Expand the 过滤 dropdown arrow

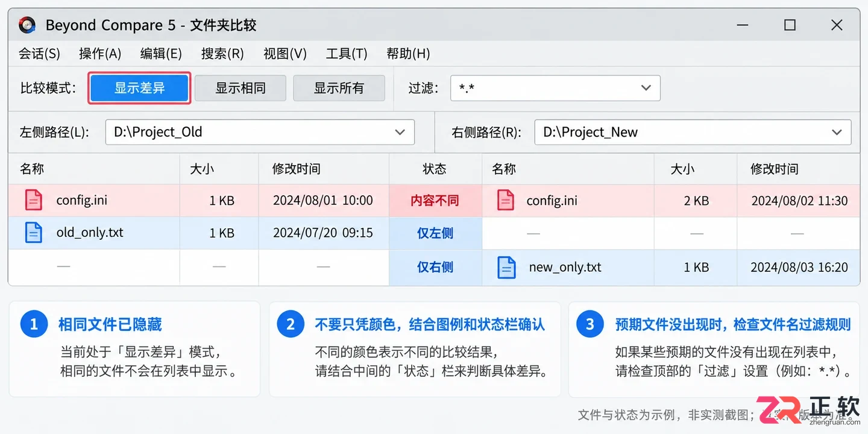646,88
